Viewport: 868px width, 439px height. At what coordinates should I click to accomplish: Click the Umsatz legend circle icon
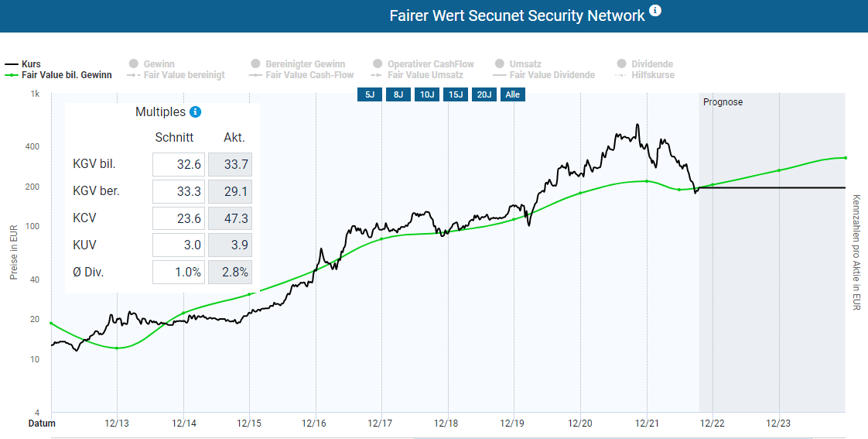pyautogui.click(x=499, y=63)
